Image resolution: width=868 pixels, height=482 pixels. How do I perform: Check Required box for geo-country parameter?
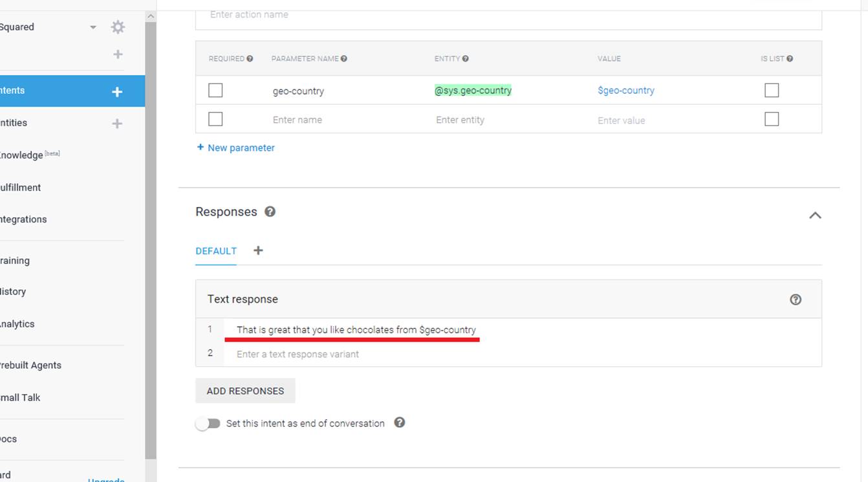tap(215, 91)
